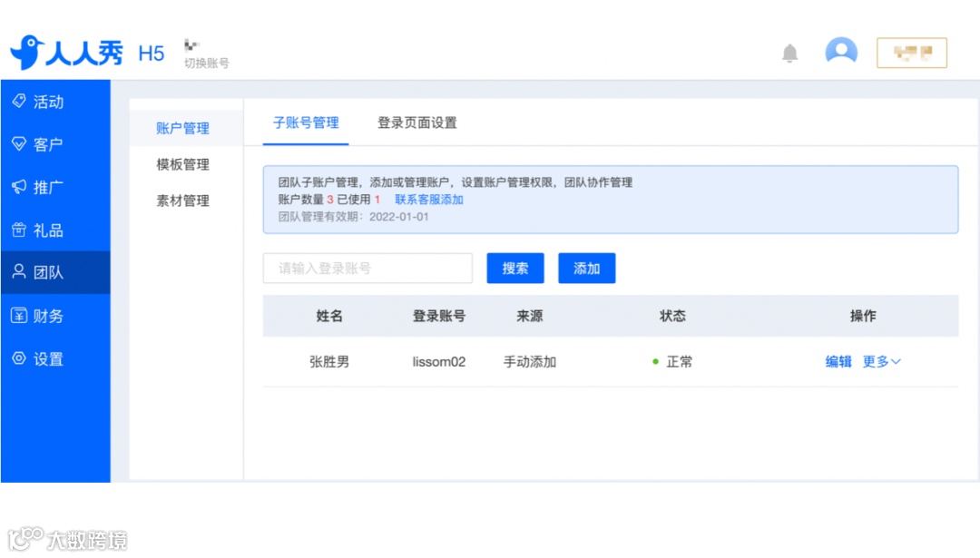This screenshot has width=980, height=558.
Task: Click the 设置 gear icon in sidebar
Action: [19, 358]
